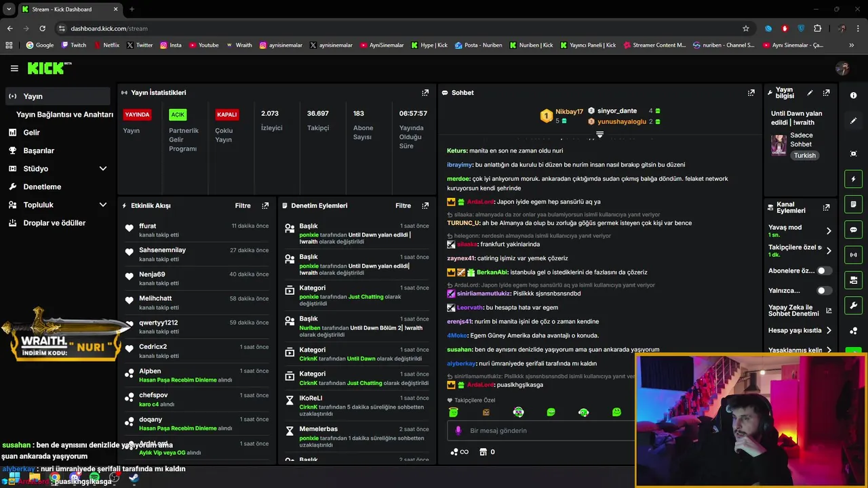
Task: Collapse the chat leaderboard arrow
Action: (599, 135)
